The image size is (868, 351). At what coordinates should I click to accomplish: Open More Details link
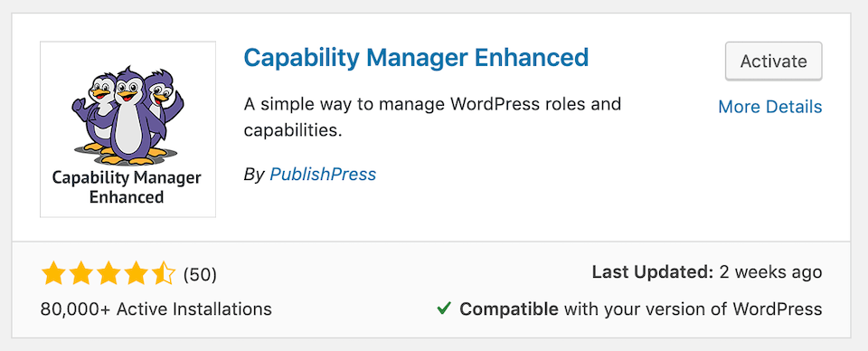point(770,107)
